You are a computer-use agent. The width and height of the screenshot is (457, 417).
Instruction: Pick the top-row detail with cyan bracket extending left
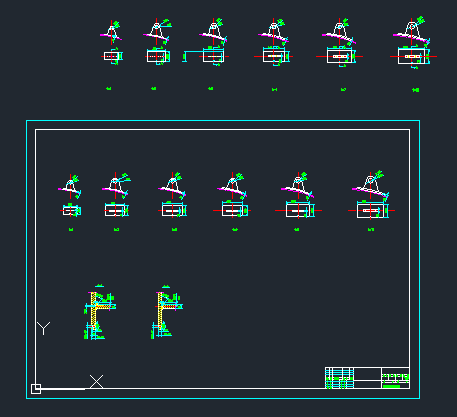pyautogui.click(x=206, y=42)
